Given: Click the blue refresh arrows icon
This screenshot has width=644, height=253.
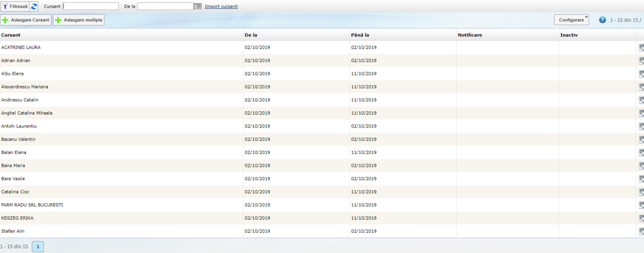Looking at the screenshot, I should (34, 6).
